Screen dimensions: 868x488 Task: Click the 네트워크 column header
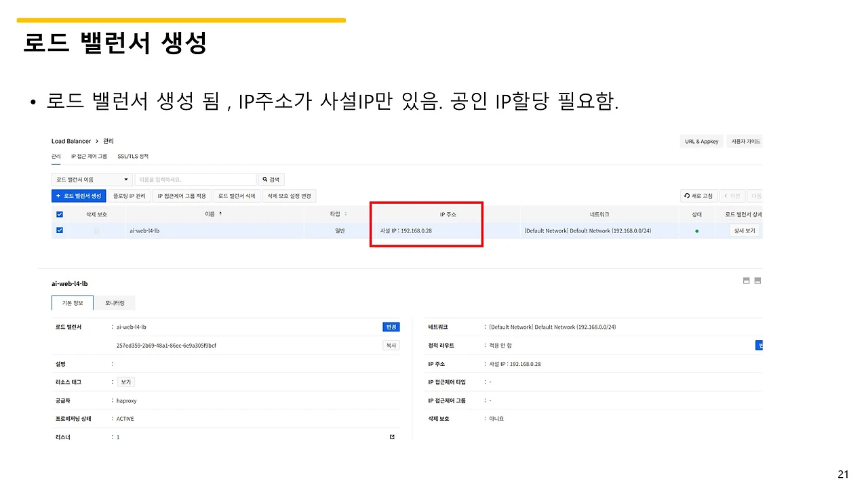[x=599, y=214]
